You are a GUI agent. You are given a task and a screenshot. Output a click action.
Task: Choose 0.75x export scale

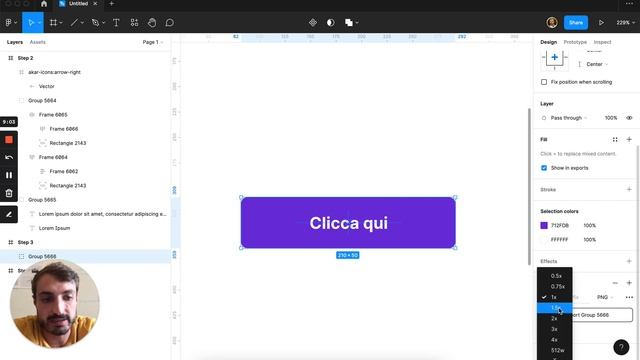[555, 287]
